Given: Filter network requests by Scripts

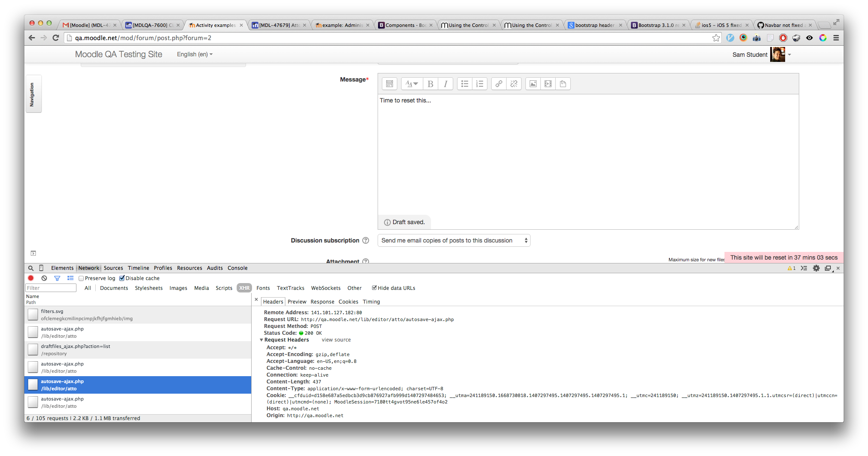Looking at the screenshot, I should (x=224, y=288).
